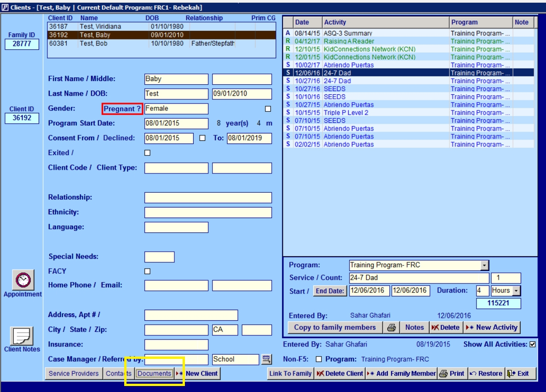Click the DOB field 09/01/2010

coord(242,94)
